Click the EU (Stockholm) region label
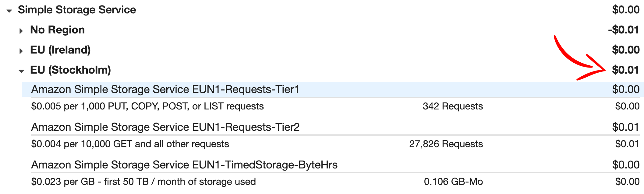644x194 pixels. point(70,70)
